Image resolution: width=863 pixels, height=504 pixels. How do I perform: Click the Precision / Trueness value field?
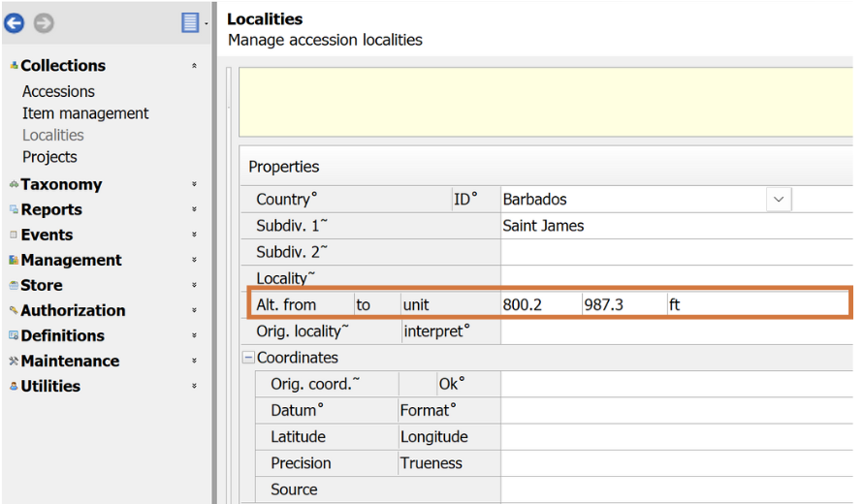(677, 462)
